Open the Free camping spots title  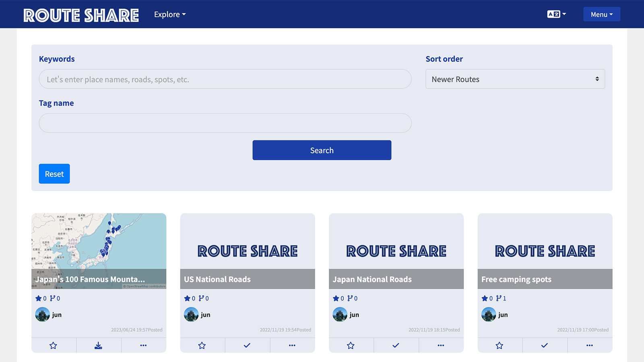pos(516,279)
